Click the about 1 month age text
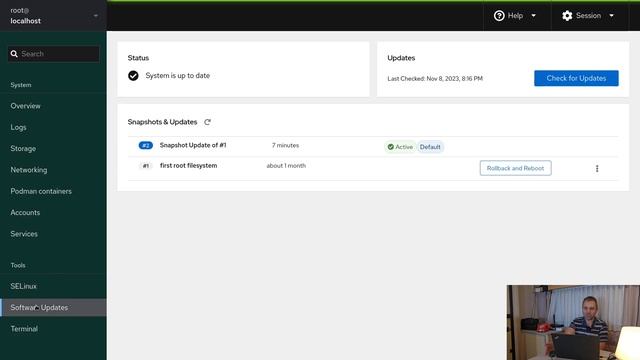The height and width of the screenshot is (360, 640). pos(286,166)
